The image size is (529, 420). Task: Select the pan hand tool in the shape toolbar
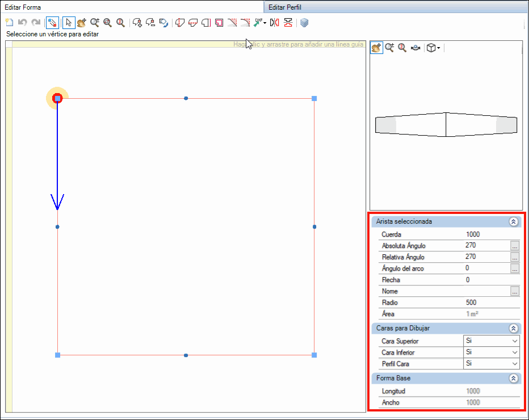82,23
